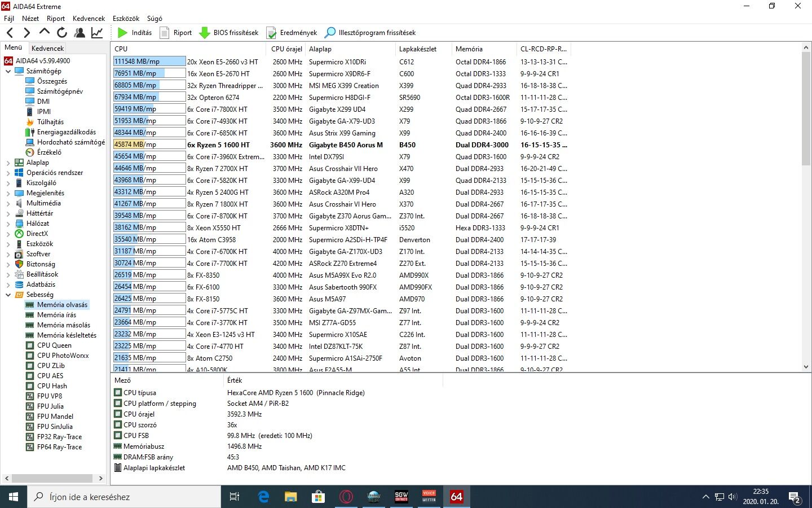Select CPU AES benchmark
Image resolution: width=812 pixels, height=508 pixels.
50,376
